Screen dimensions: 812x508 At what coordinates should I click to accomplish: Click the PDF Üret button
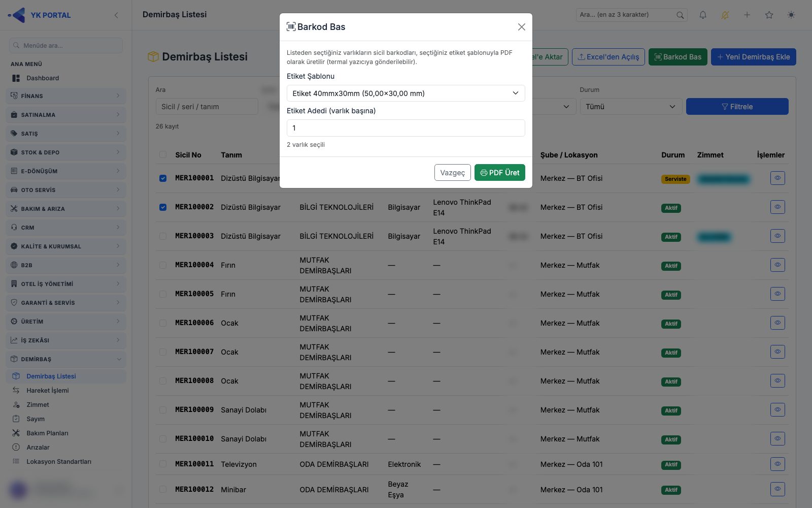coord(500,173)
